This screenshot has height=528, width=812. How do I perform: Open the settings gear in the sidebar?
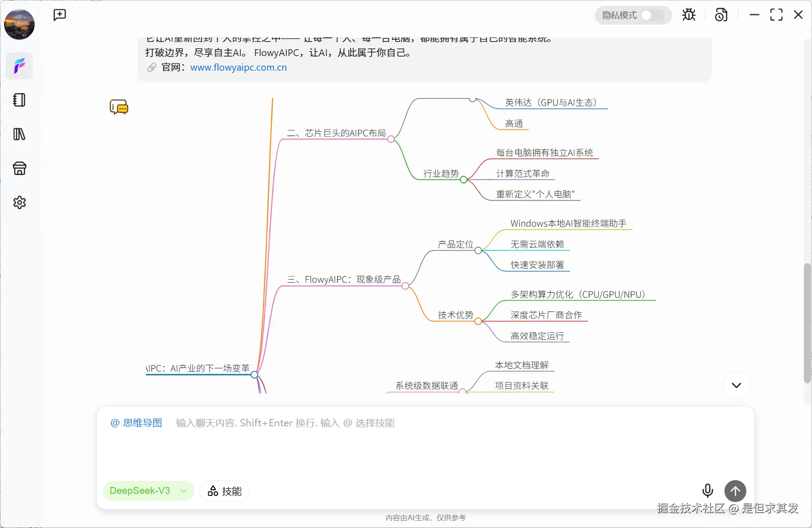(x=19, y=202)
